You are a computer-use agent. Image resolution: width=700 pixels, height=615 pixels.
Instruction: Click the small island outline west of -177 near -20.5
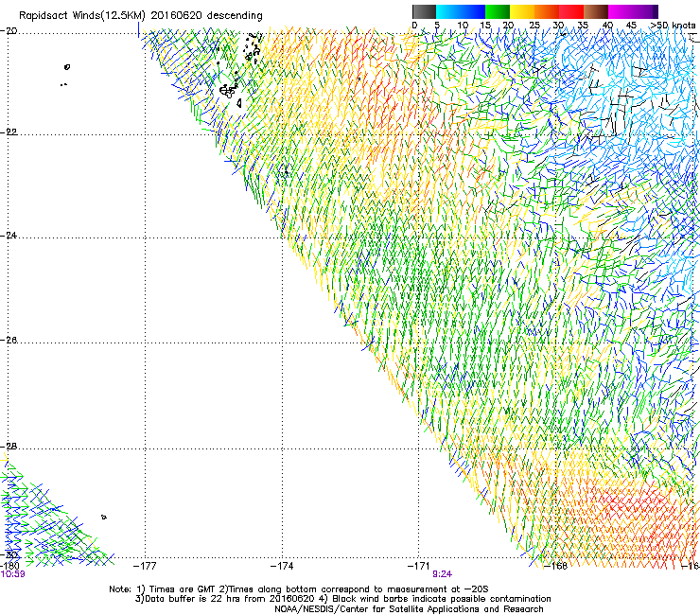point(67,67)
